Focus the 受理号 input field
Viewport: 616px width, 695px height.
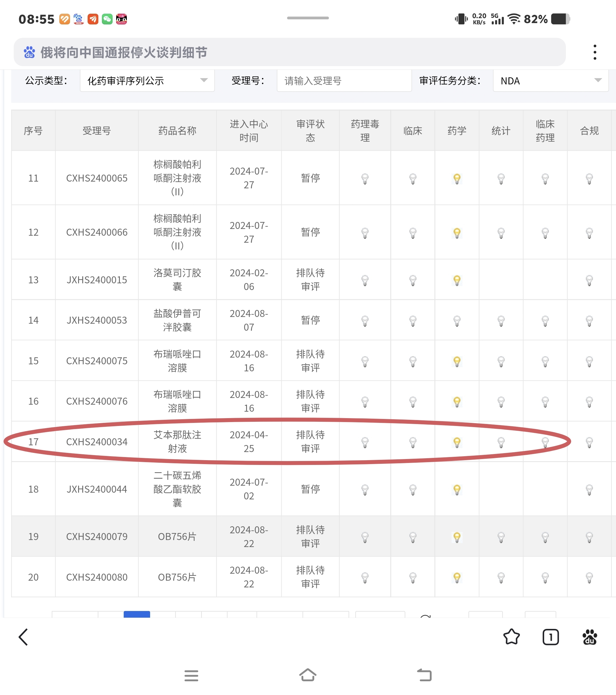coord(344,81)
